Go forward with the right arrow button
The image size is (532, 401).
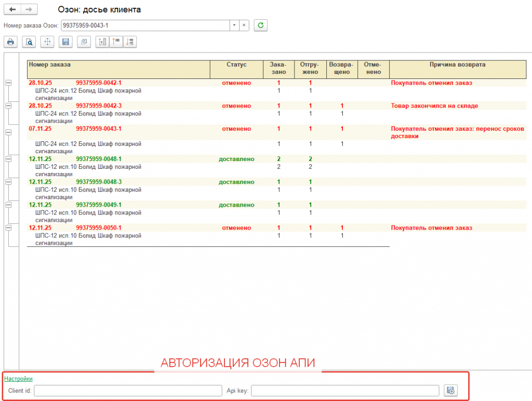[x=29, y=9]
